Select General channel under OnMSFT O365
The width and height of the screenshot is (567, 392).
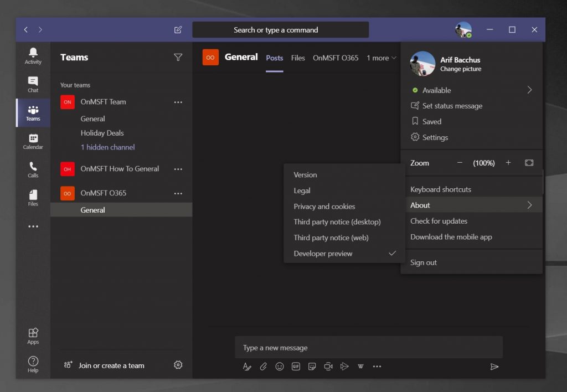121,210
